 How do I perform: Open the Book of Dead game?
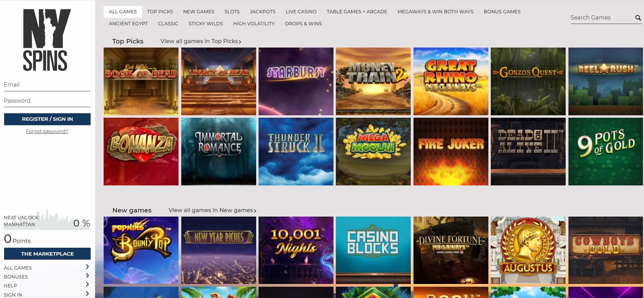click(141, 81)
